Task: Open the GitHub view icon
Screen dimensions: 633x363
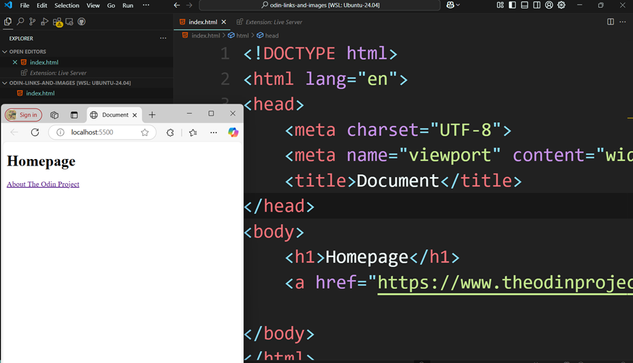Action: (82, 22)
